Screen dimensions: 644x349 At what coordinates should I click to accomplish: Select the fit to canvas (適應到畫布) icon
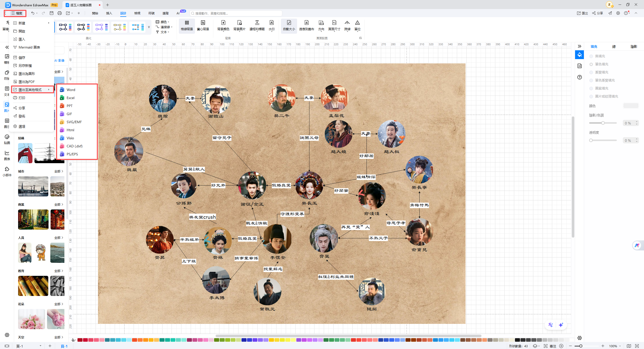tap(306, 23)
